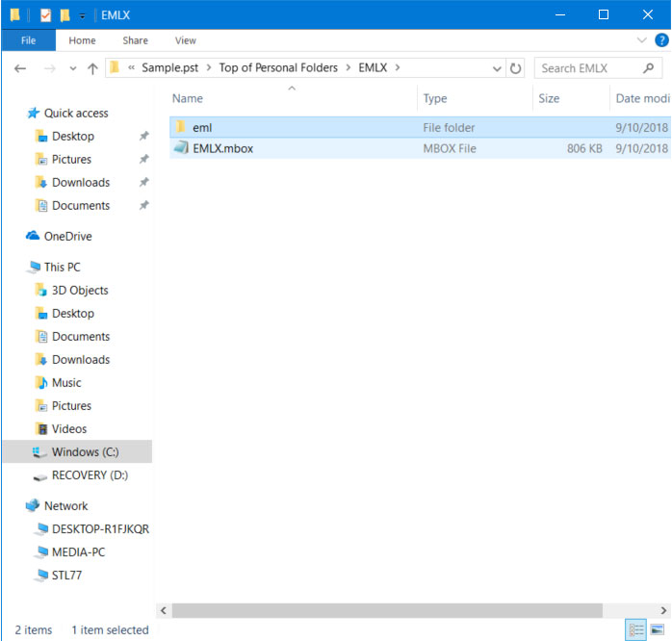The image size is (672, 641).
Task: Click the EMLX breadcrumb segment
Action: coord(373,67)
